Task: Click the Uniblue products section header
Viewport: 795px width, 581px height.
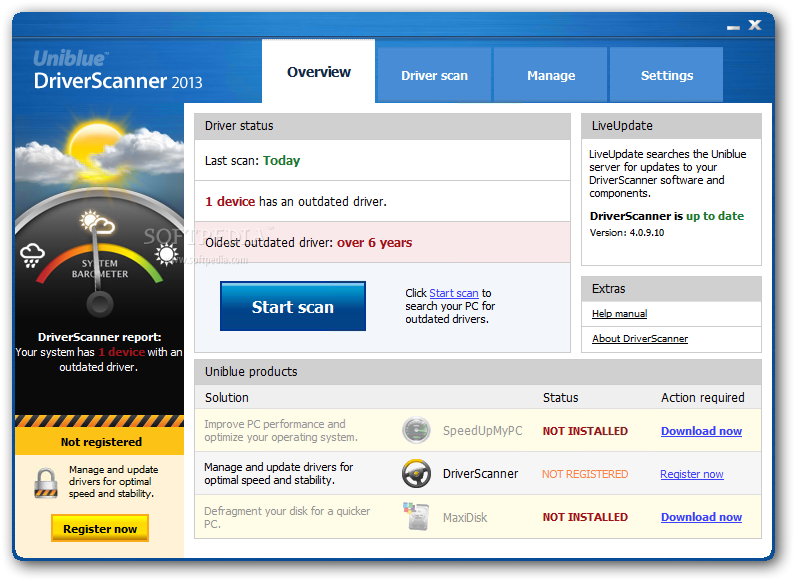Action: pos(478,372)
